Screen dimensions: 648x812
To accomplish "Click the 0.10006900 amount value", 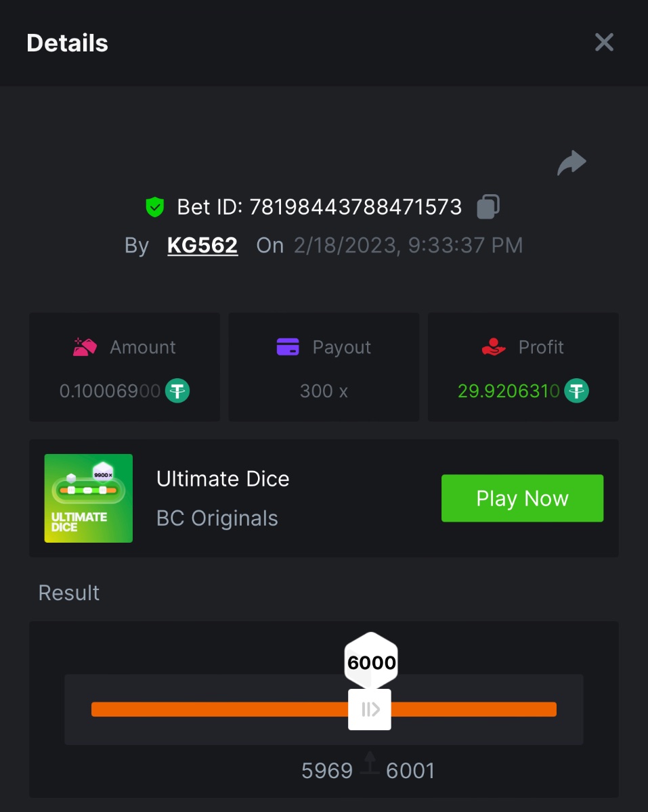I will coord(110,390).
